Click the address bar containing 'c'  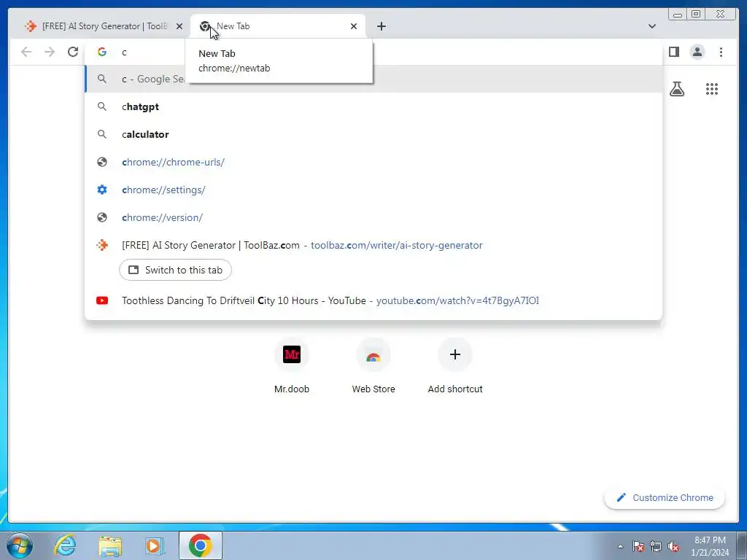point(373,52)
